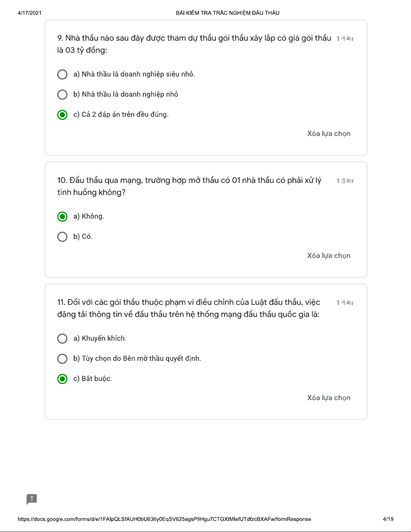Select the "a) Khuyến khích." option
Screen dimensions: 411x532
(62, 338)
